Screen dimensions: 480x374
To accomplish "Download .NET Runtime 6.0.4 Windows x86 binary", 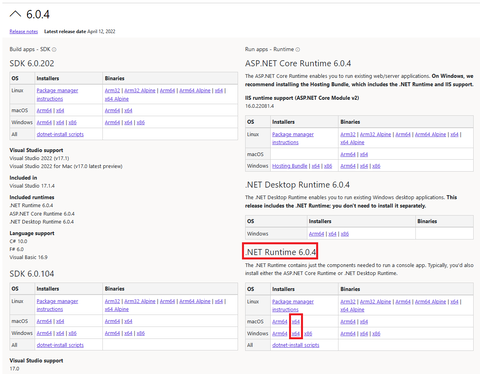I will [x=376, y=334].
